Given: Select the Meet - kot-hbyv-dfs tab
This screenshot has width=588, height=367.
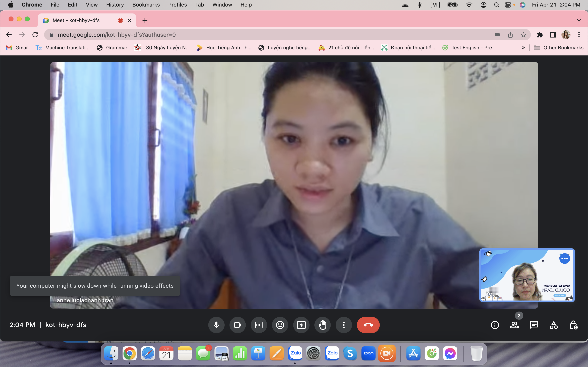Looking at the screenshot, I should 80,20.
